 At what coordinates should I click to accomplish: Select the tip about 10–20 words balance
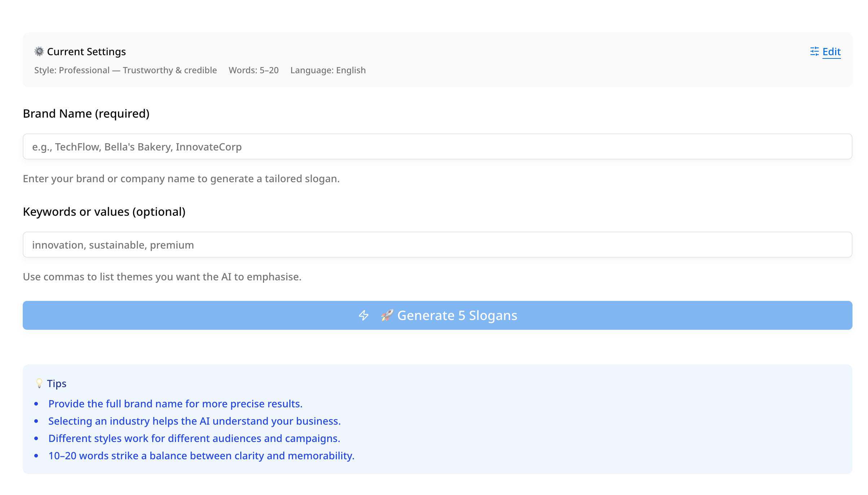(201, 456)
